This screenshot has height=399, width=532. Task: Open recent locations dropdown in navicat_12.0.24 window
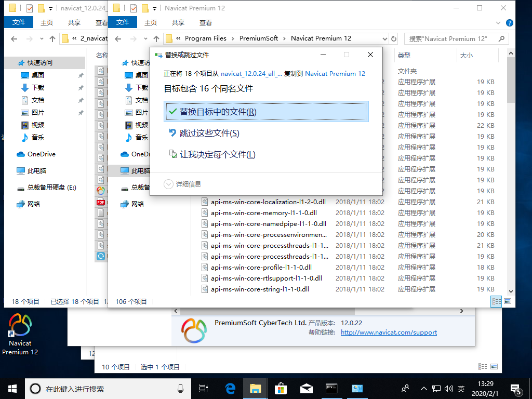pyautogui.click(x=42, y=38)
